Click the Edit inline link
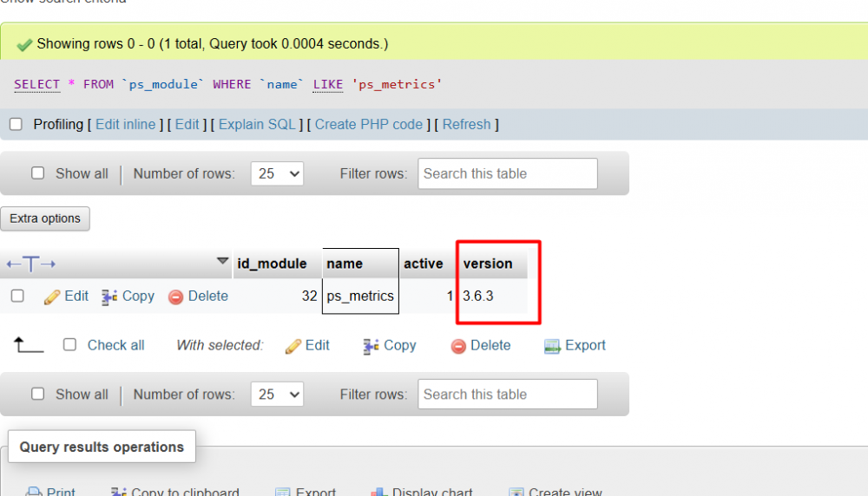The width and height of the screenshot is (868, 496). coord(126,124)
